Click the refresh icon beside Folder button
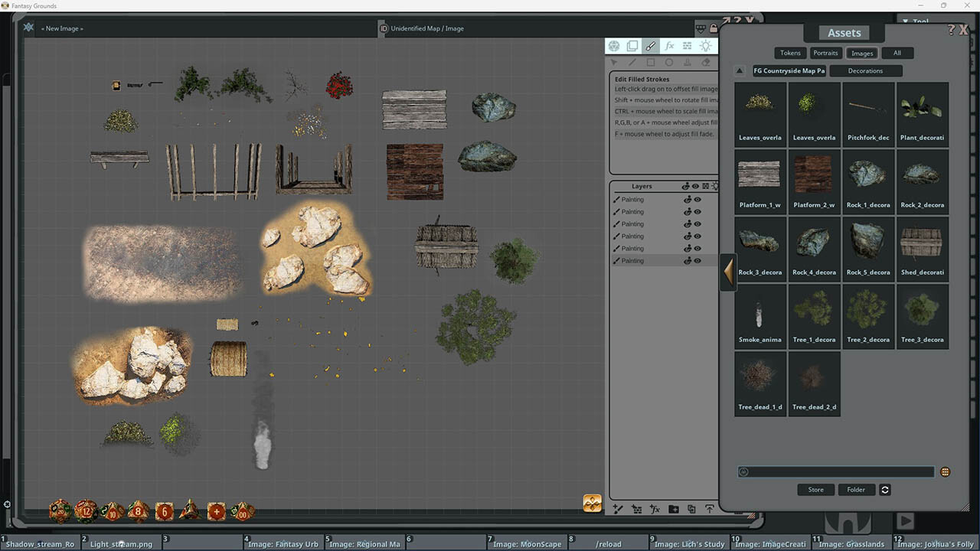The image size is (980, 551). tap(885, 490)
